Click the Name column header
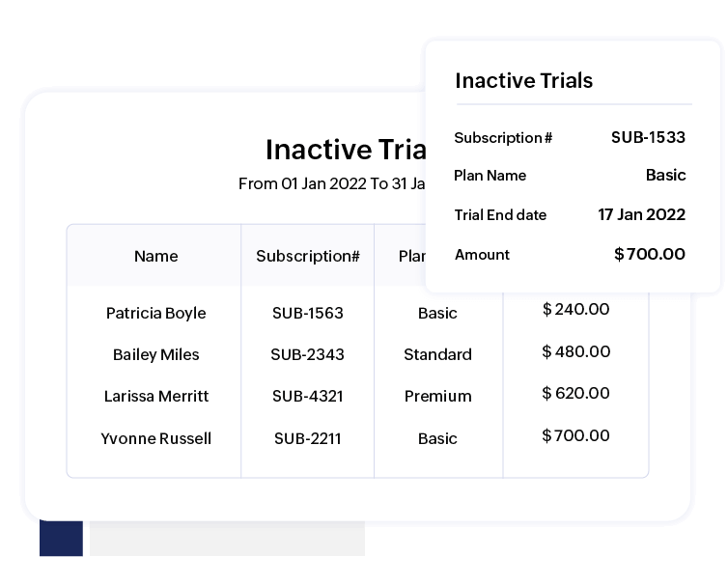 tap(156, 257)
